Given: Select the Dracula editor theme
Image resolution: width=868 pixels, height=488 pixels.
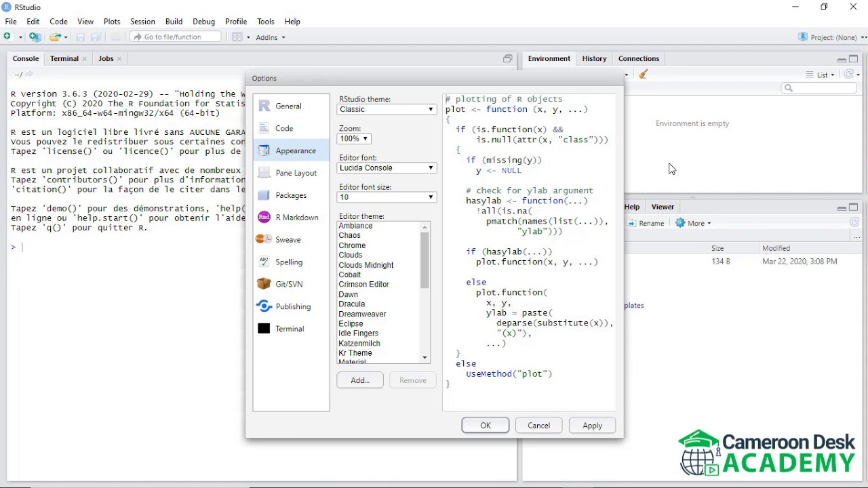Looking at the screenshot, I should pos(351,304).
